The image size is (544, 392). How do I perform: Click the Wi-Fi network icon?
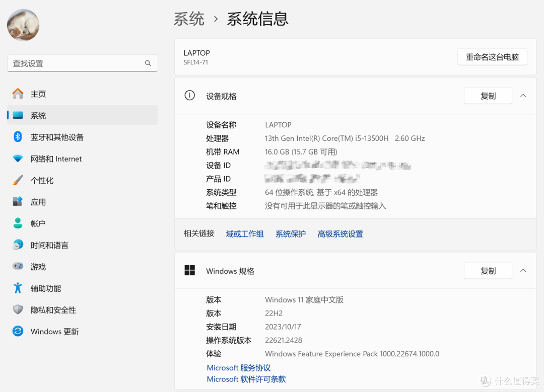[x=18, y=159]
